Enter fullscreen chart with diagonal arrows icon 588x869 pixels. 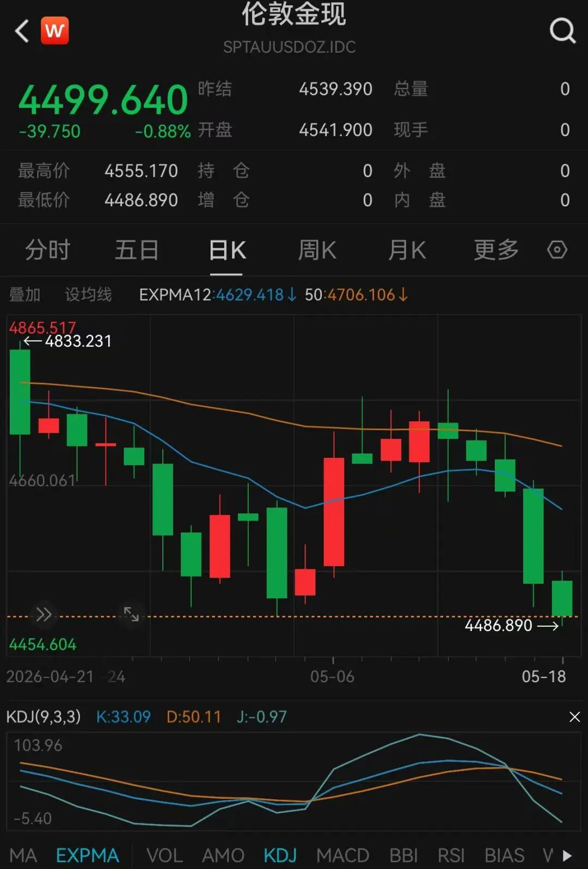(131, 614)
